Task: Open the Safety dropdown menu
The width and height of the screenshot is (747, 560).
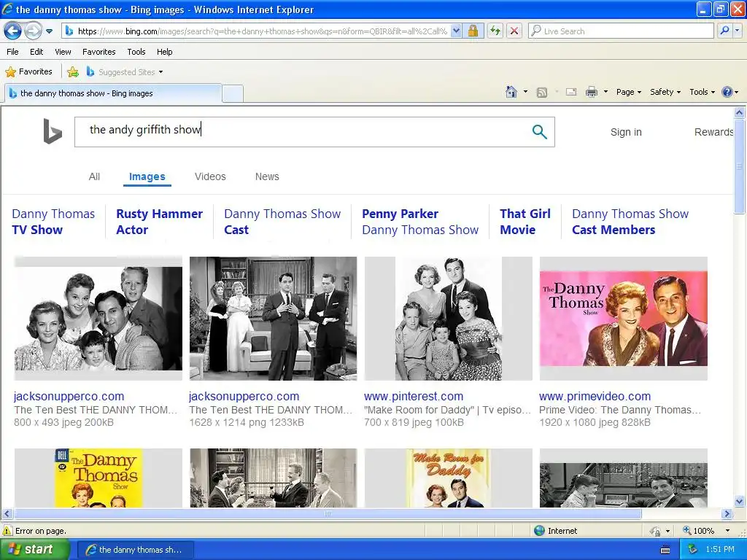Action: 665,92
